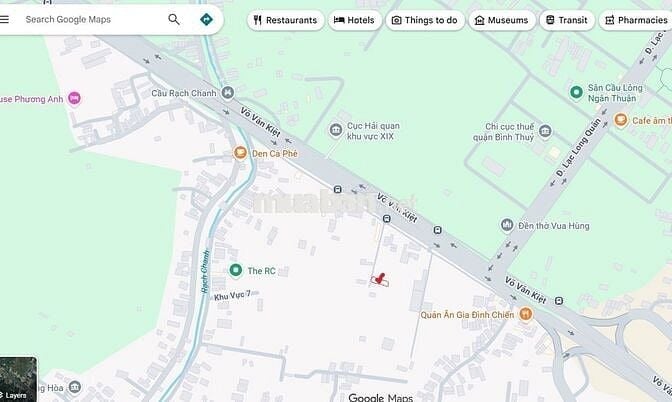Image resolution: width=672 pixels, height=402 pixels.
Task: Click the Cafe am marker
Action: click(x=620, y=120)
